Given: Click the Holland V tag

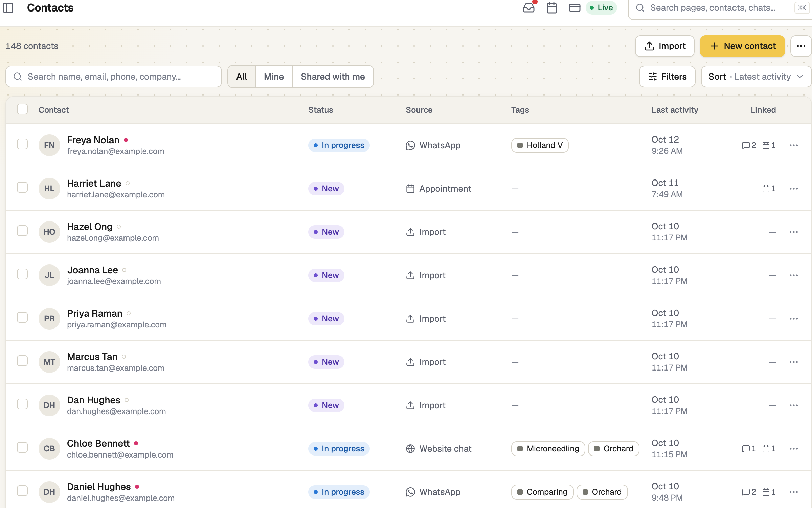Looking at the screenshot, I should tap(540, 145).
